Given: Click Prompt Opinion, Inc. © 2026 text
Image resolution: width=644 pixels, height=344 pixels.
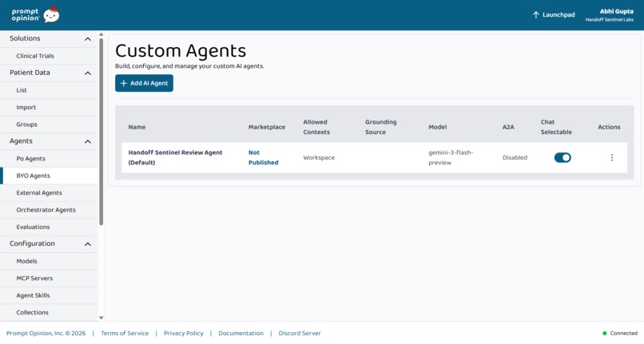Looking at the screenshot, I should (x=46, y=334).
